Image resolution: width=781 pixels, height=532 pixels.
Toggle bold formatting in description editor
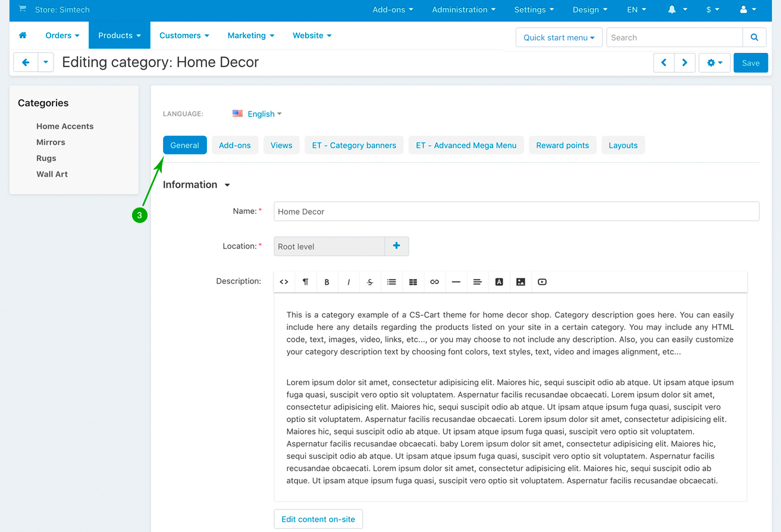click(327, 282)
